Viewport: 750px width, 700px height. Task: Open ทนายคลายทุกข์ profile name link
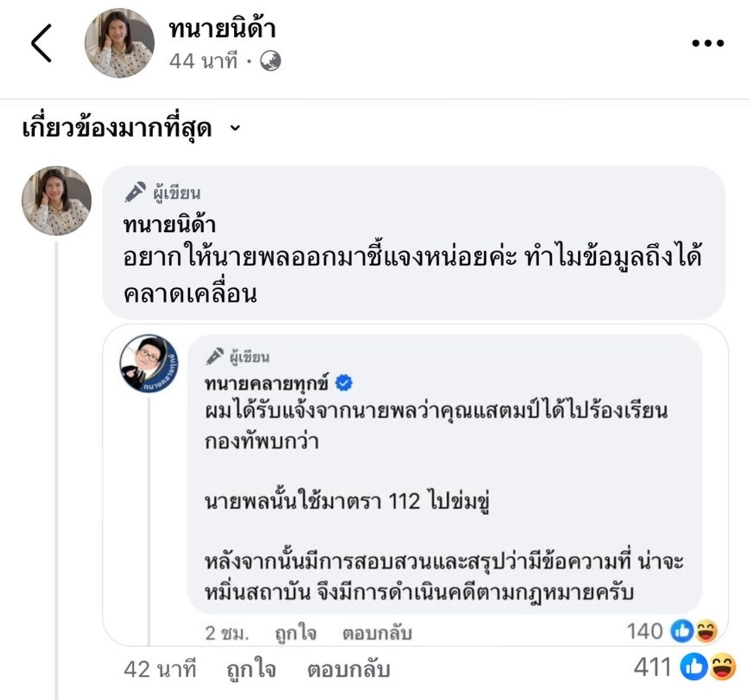pos(266,383)
